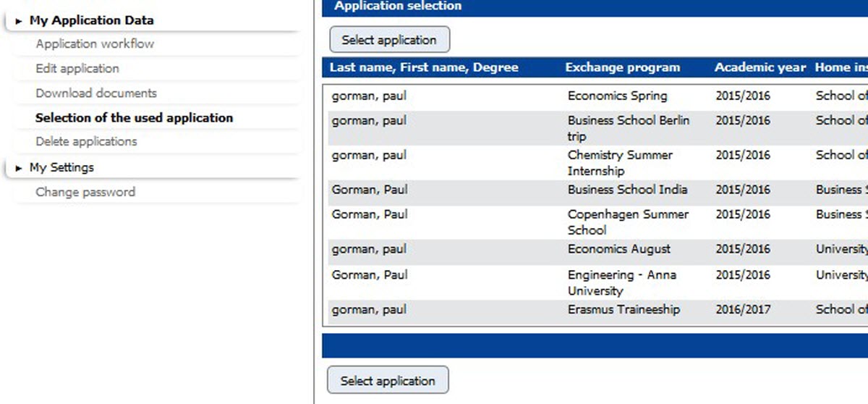Click My Settings heading
Viewport: 868px width, 404px height.
click(x=61, y=167)
